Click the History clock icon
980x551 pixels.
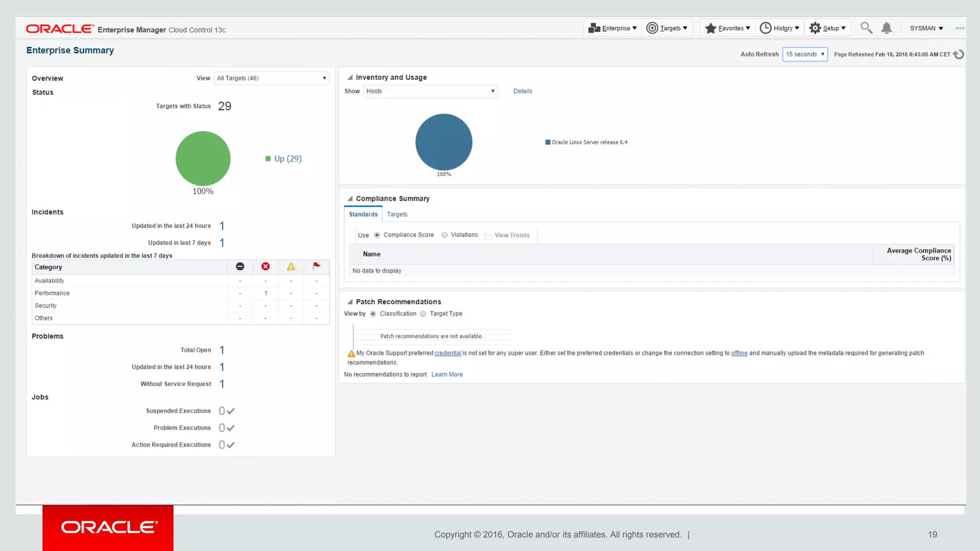click(765, 28)
